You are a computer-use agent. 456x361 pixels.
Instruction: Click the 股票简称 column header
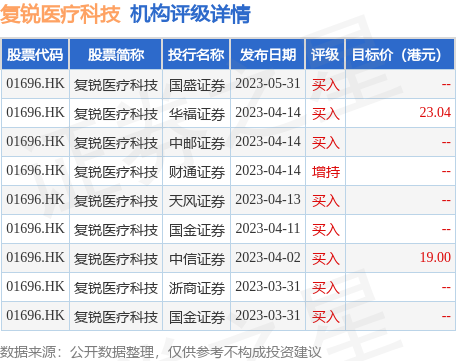pyautogui.click(x=116, y=54)
